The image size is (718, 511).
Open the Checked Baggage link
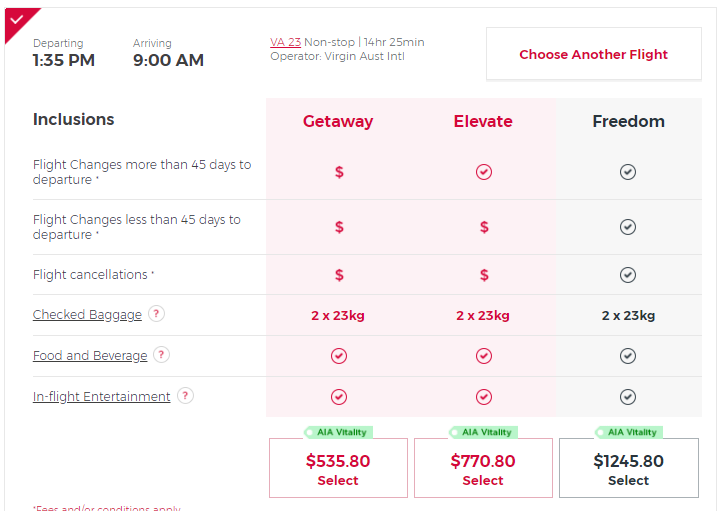coord(87,315)
